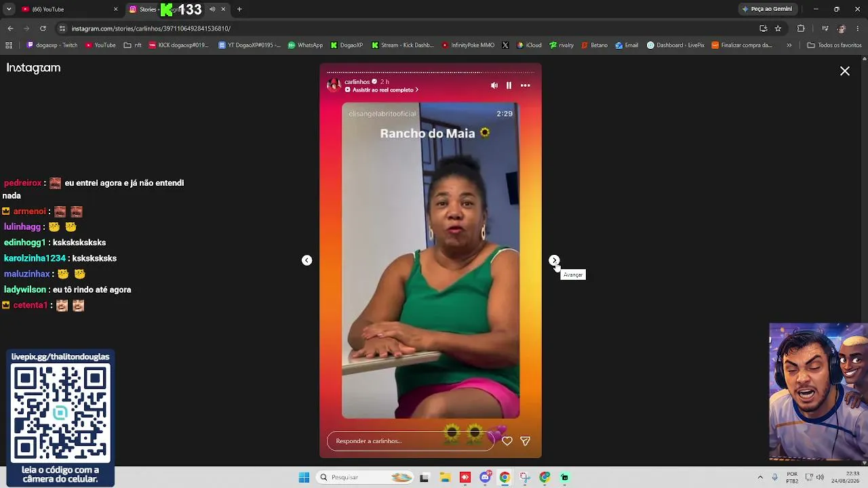Open the 'Finalizar compra da...' bookmark
This screenshot has height=488, width=868.
click(x=742, y=45)
